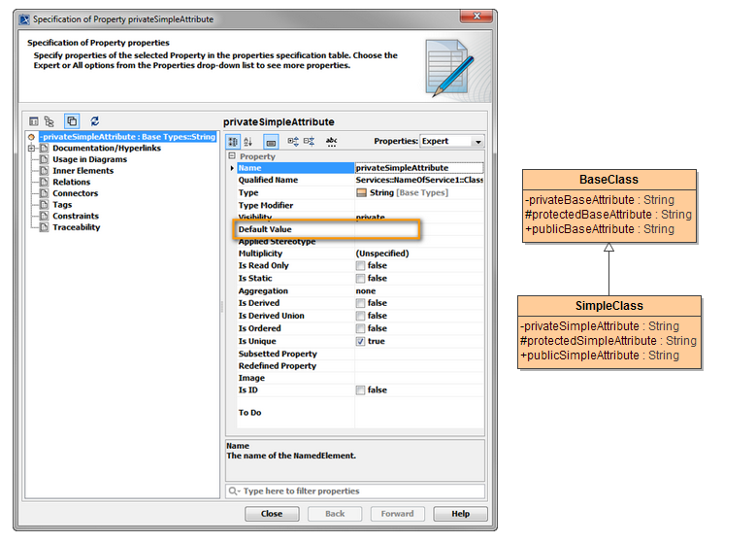Click the Back button
This screenshot has width=756, height=542.
(x=335, y=514)
